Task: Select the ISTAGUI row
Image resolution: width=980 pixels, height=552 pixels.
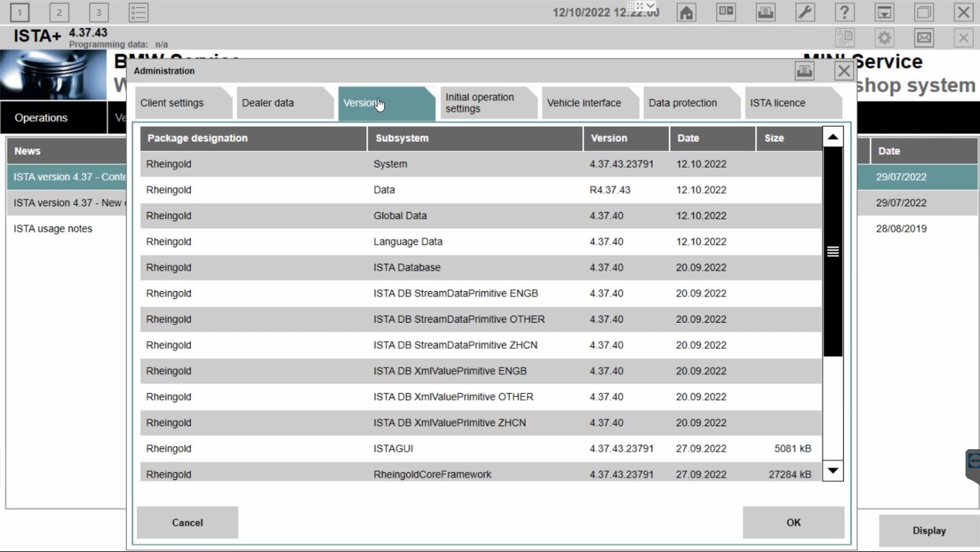Action: (x=481, y=449)
